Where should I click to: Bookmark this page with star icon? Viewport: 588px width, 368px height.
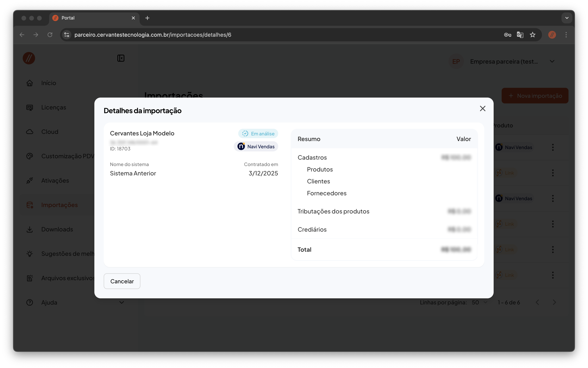coord(533,35)
